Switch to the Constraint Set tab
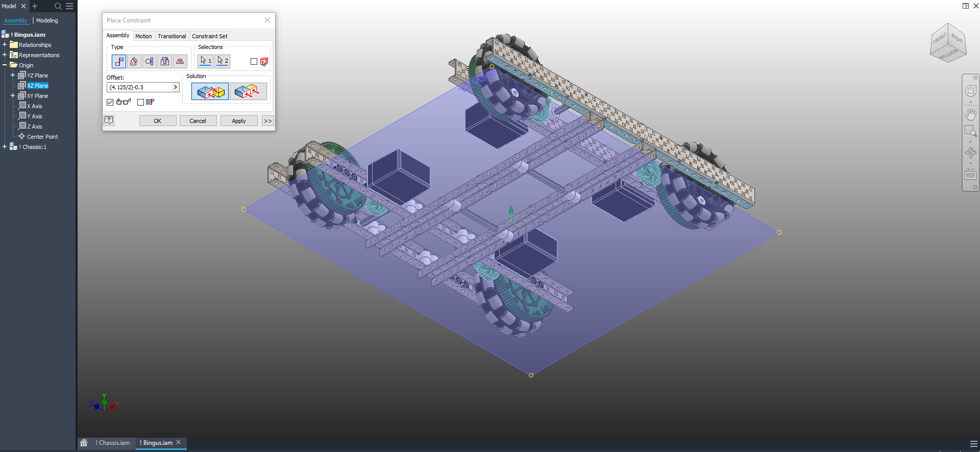 (210, 36)
